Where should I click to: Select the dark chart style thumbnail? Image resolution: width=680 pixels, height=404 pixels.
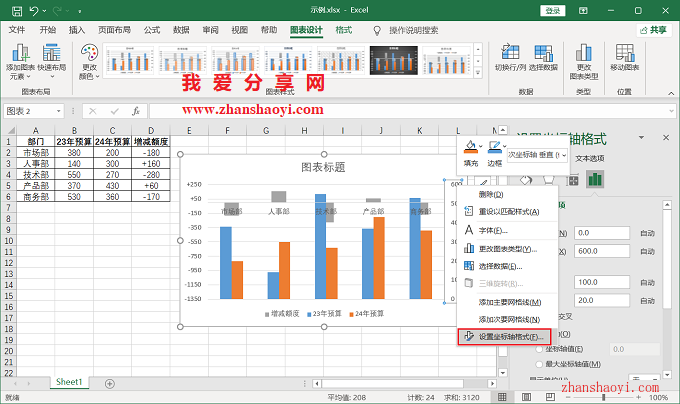[393, 60]
